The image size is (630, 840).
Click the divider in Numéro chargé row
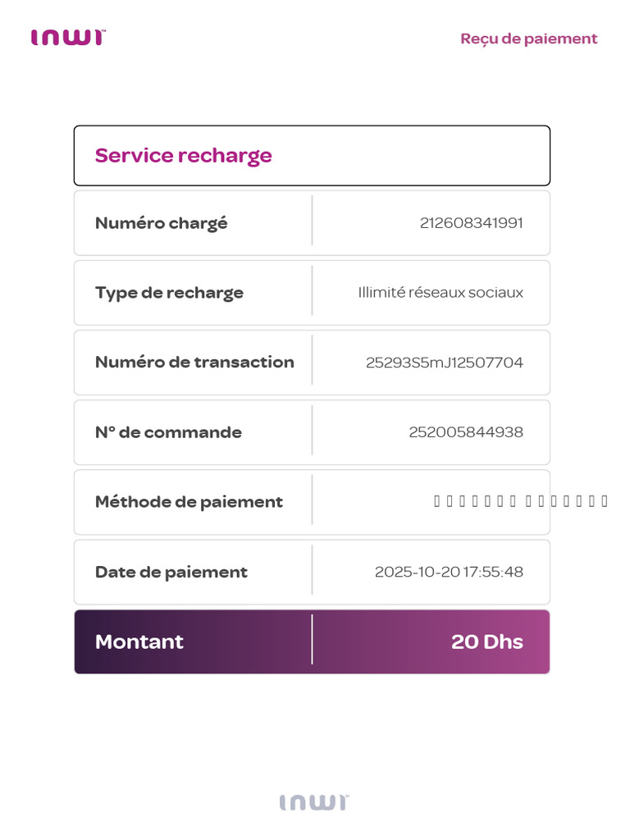pos(312,220)
